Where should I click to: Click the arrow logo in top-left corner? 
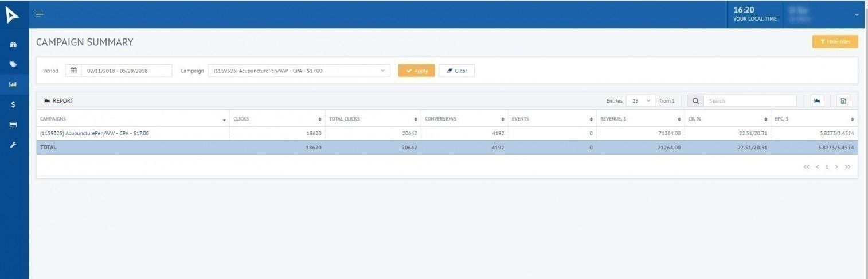tap(13, 15)
